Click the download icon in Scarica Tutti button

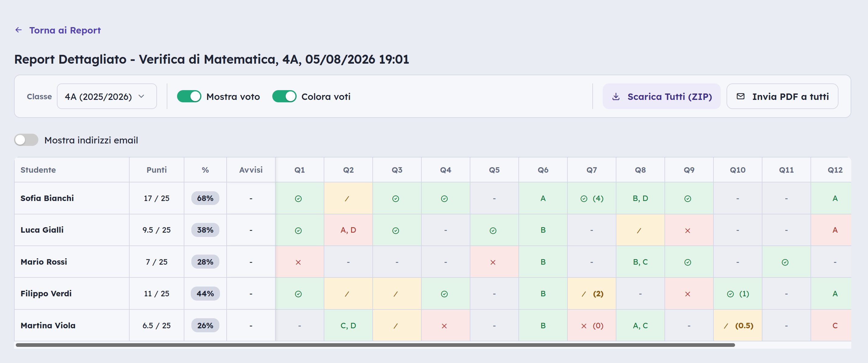616,97
